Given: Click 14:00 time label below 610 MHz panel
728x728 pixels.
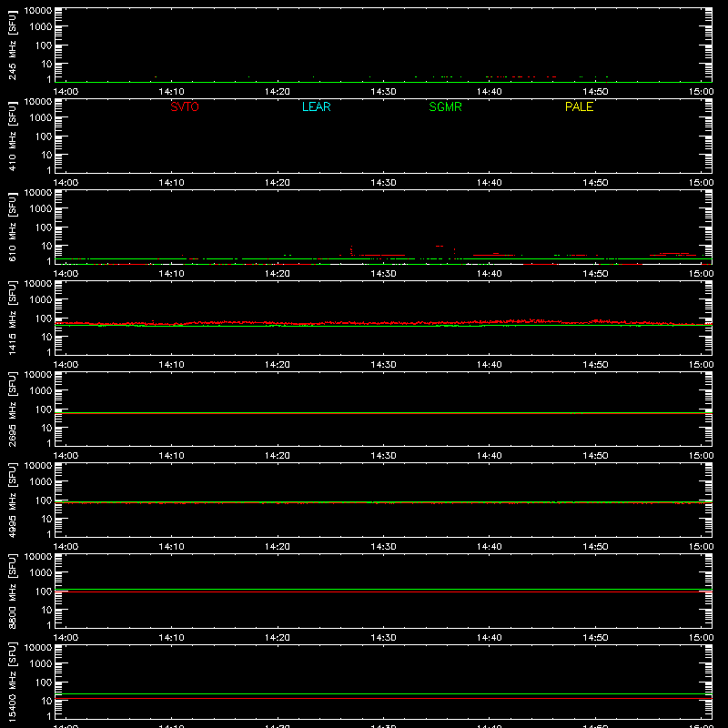Looking at the screenshot, I should (66, 274).
